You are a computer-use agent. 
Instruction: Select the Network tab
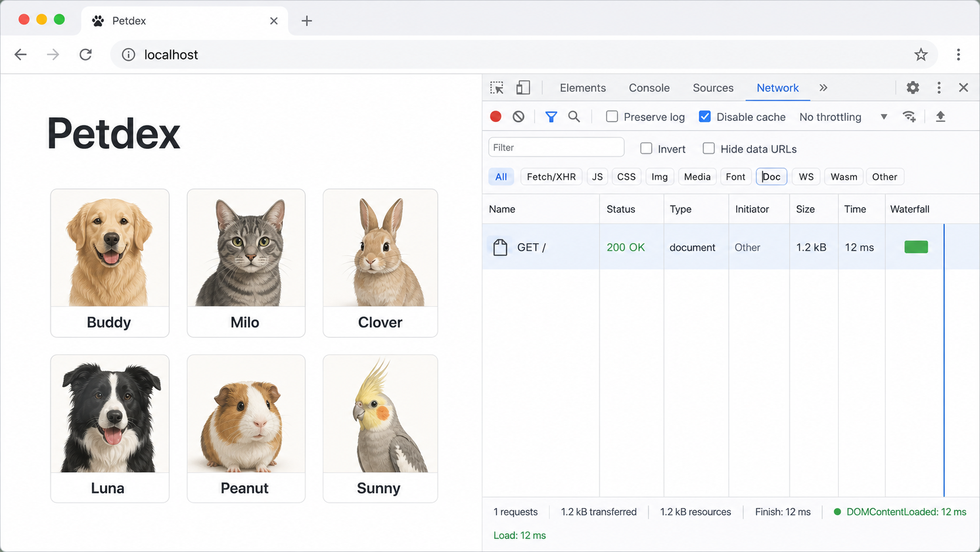777,88
